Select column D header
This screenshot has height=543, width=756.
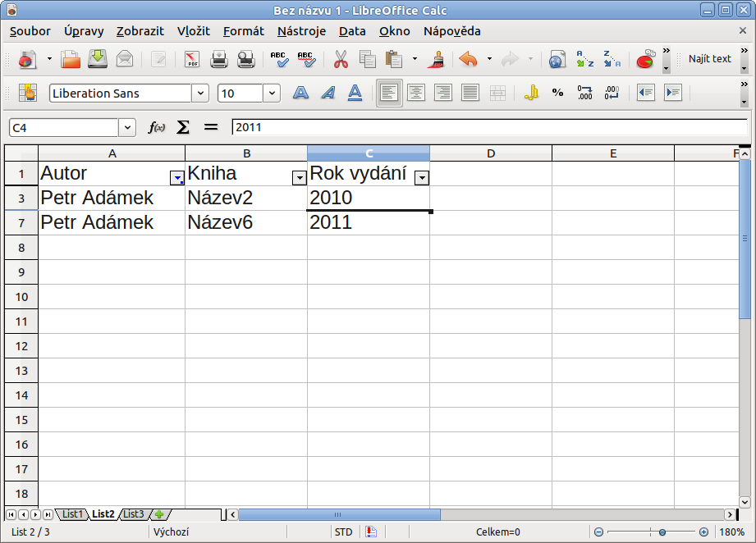491,153
